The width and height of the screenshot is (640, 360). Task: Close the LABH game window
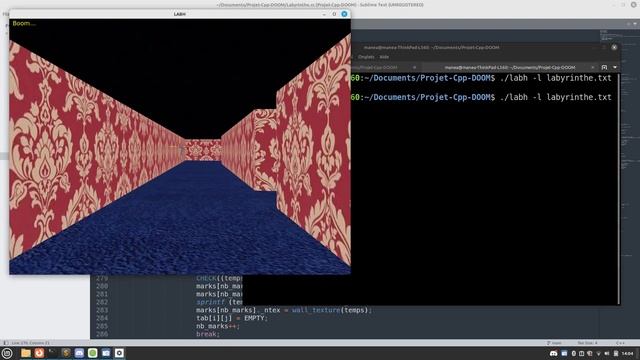pyautogui.click(x=344, y=14)
